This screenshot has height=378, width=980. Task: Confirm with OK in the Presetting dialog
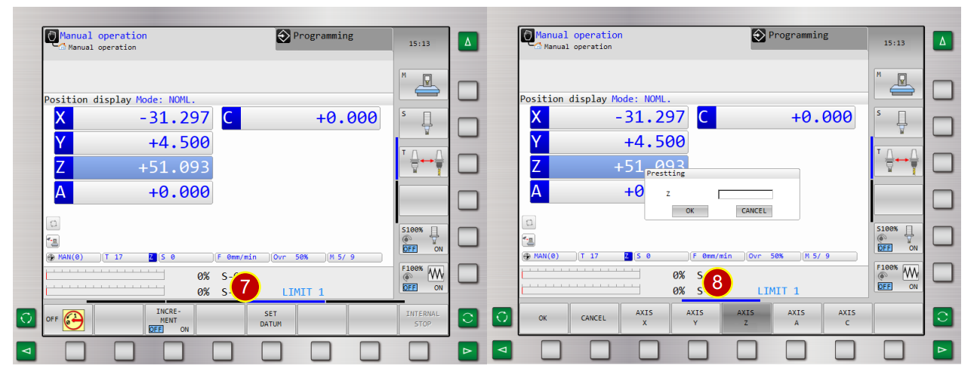pos(690,211)
